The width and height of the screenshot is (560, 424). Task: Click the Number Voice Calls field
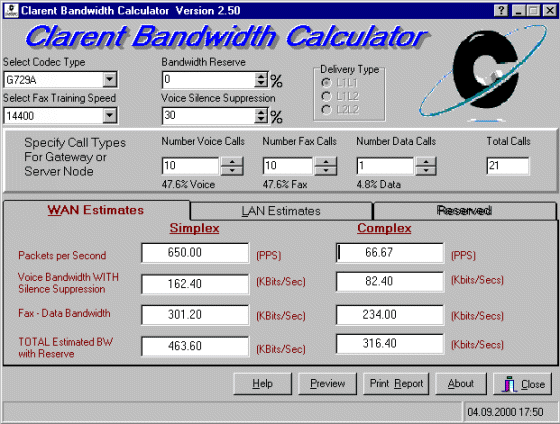190,166
